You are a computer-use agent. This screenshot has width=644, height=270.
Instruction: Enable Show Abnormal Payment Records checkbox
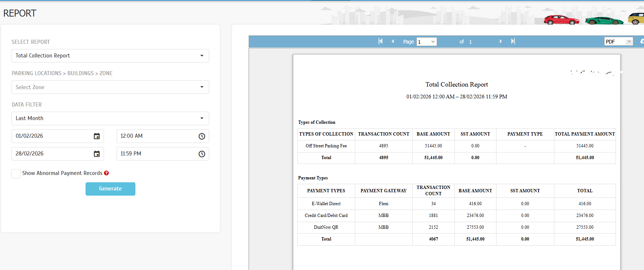coord(16,173)
